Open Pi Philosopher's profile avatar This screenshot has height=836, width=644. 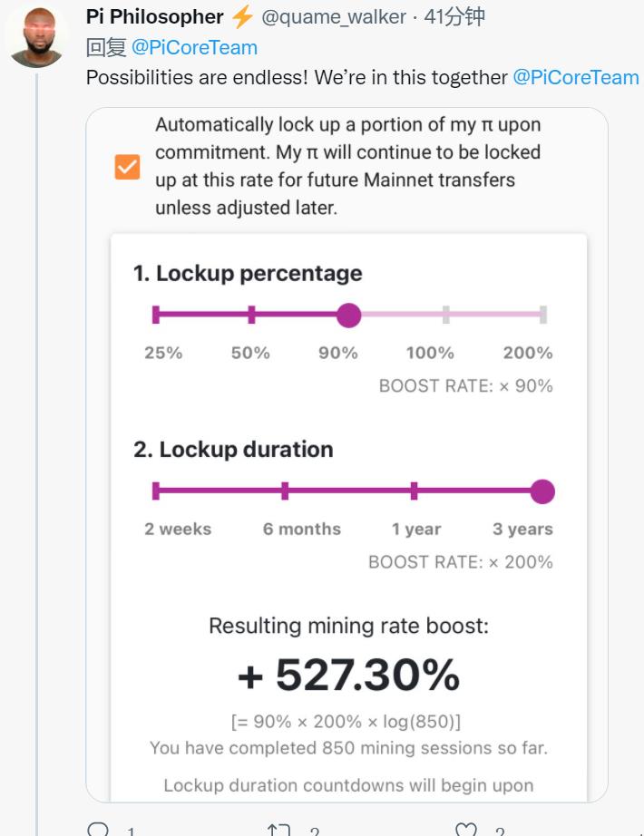pyautogui.click(x=36, y=37)
